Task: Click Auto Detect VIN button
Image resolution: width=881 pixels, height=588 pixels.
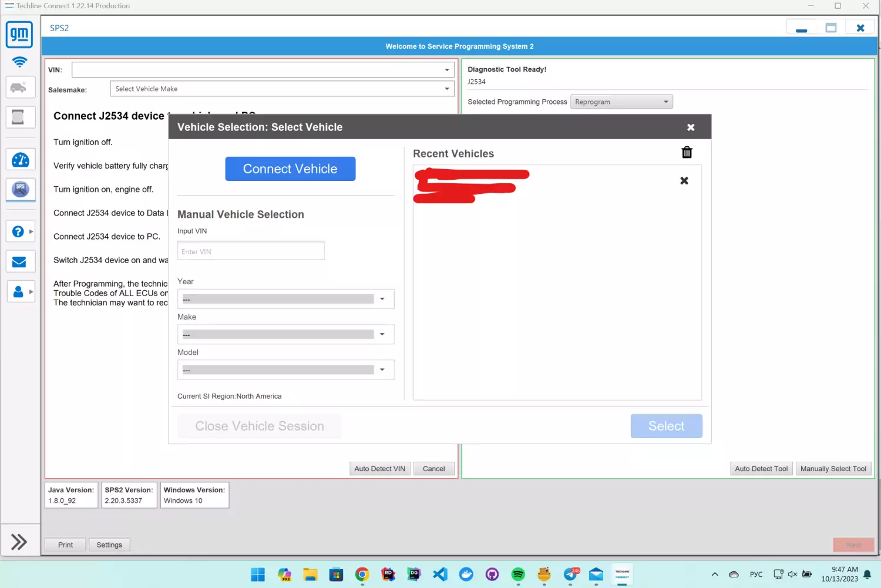Action: click(379, 469)
